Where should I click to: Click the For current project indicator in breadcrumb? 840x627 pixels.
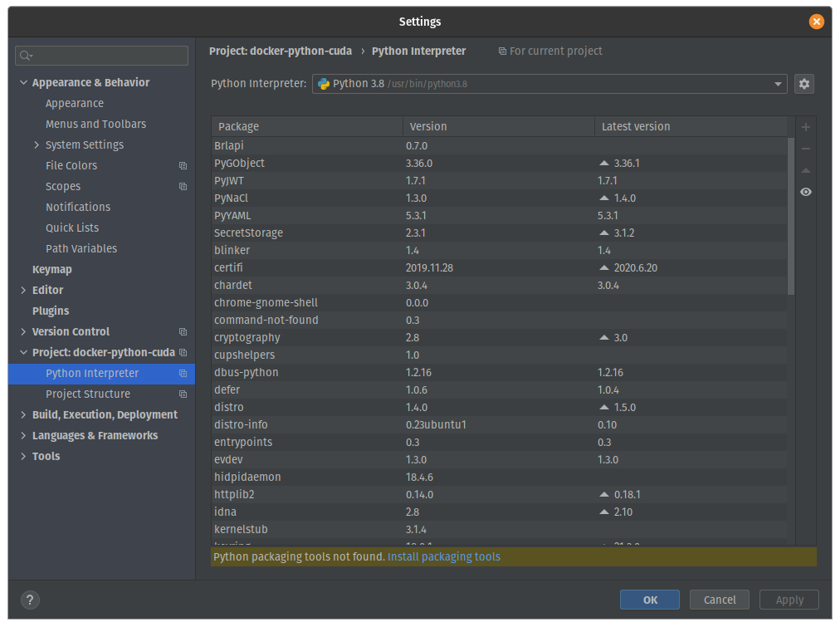point(550,51)
